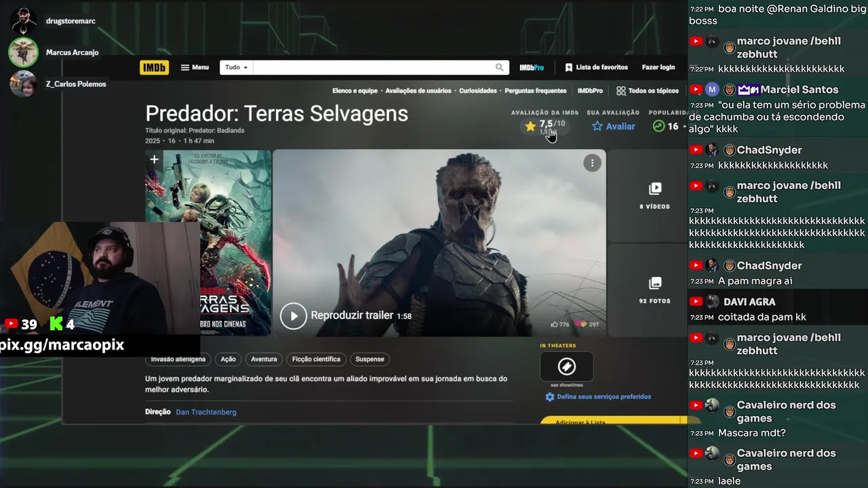The width and height of the screenshot is (868, 488).
Task: Expand the 'Tudo' search category dropdown
Action: pyautogui.click(x=236, y=68)
